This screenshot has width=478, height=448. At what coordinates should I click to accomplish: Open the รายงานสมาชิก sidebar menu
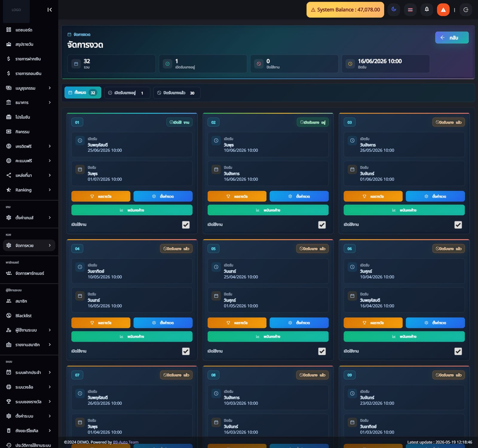tap(29, 345)
